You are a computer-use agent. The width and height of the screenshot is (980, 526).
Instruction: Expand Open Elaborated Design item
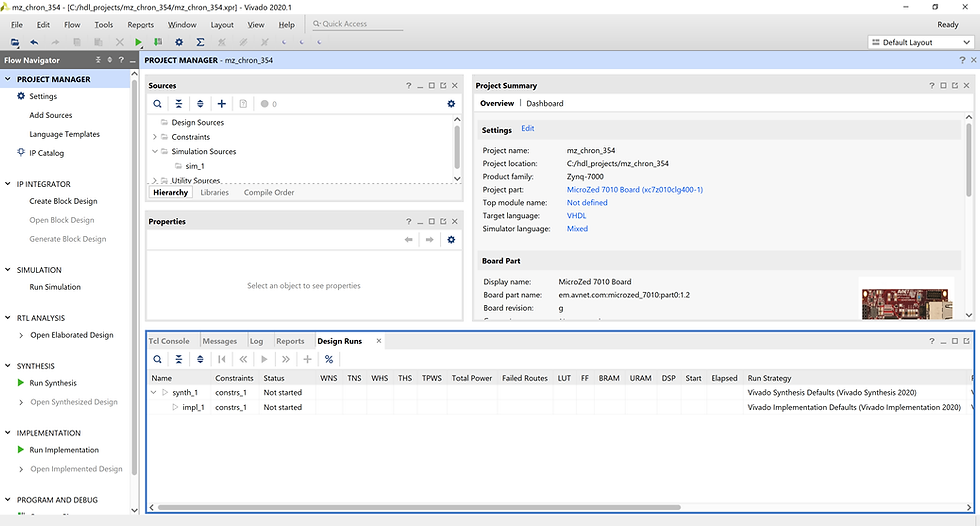click(x=21, y=335)
